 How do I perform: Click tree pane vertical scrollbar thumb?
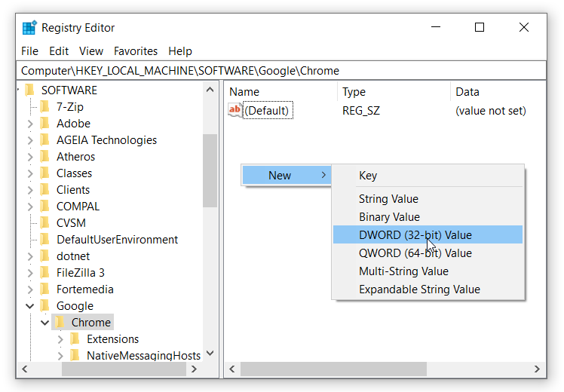tap(210, 170)
